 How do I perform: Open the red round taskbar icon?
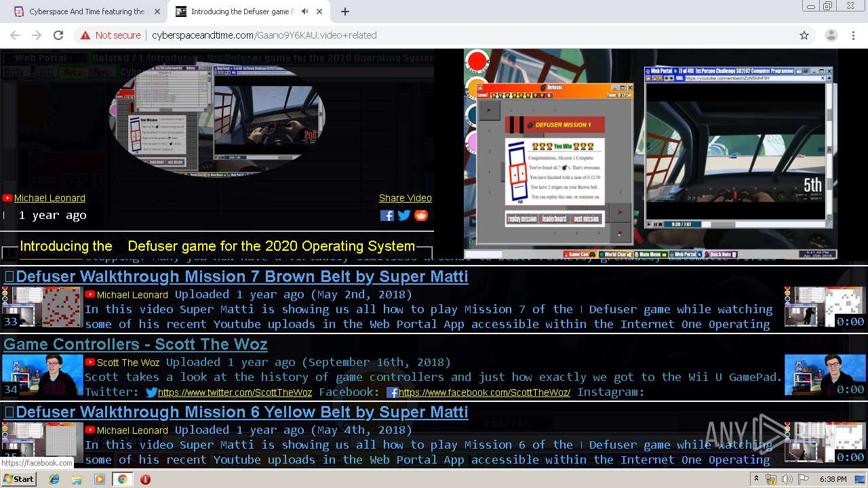(145, 479)
